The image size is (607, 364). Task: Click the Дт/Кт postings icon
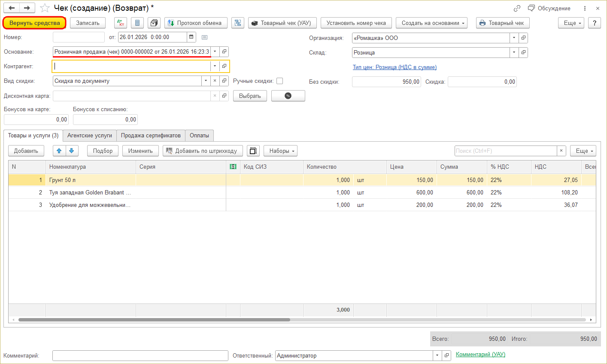point(121,23)
